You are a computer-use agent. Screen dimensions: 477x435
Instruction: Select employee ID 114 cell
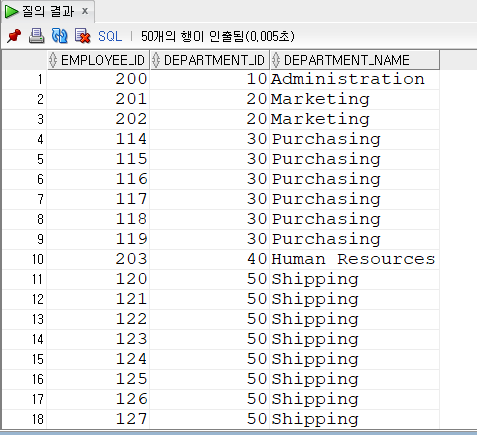pyautogui.click(x=98, y=139)
